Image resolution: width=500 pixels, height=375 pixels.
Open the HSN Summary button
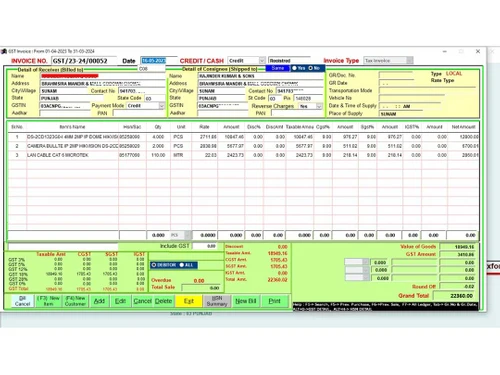(217, 301)
